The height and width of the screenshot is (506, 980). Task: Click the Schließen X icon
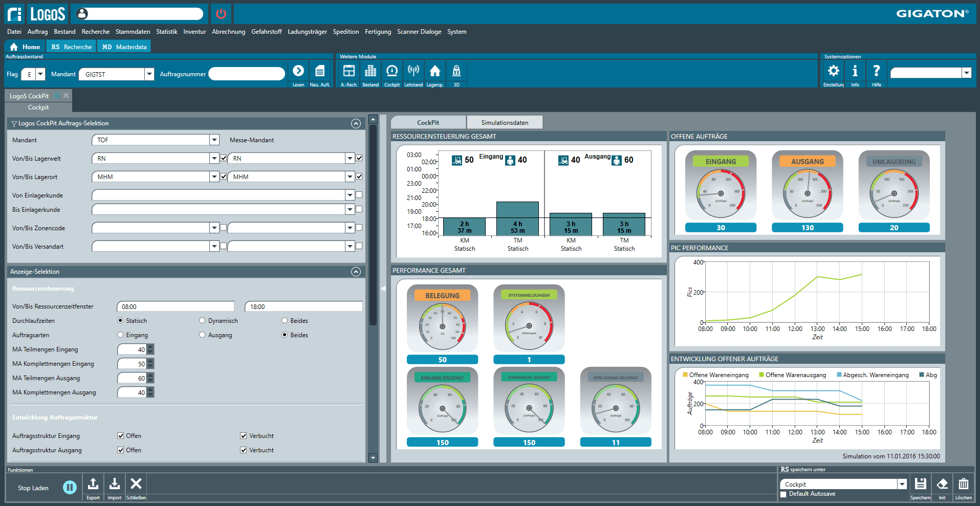[136, 483]
